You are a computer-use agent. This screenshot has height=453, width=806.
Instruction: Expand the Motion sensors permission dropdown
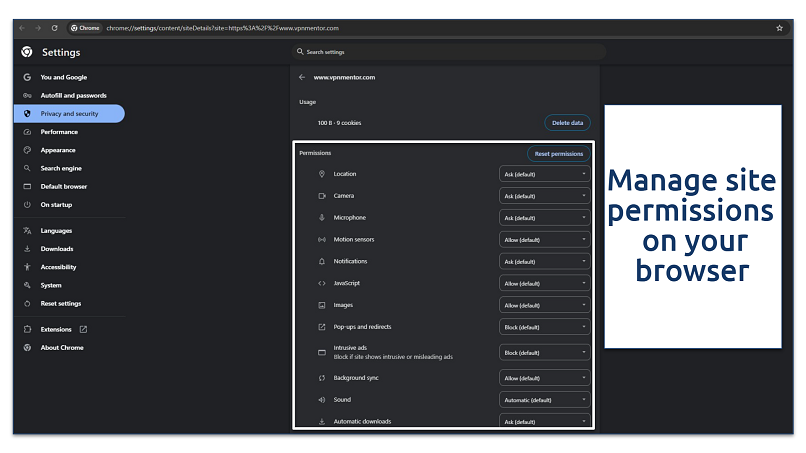[544, 240]
